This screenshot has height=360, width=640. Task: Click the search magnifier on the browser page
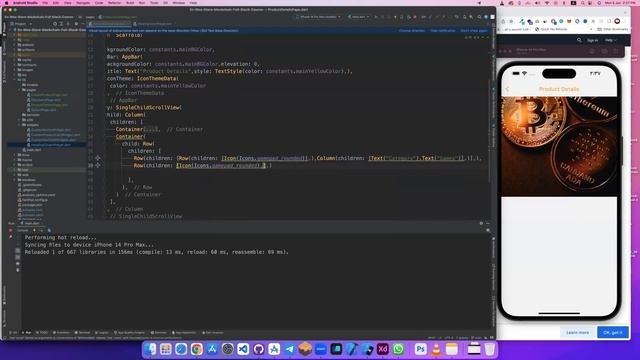click(x=579, y=40)
